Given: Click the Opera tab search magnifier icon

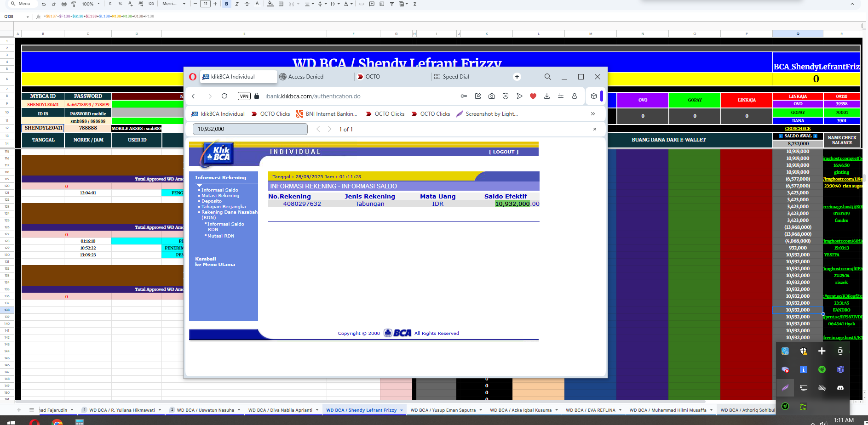Looking at the screenshot, I should pyautogui.click(x=547, y=77).
